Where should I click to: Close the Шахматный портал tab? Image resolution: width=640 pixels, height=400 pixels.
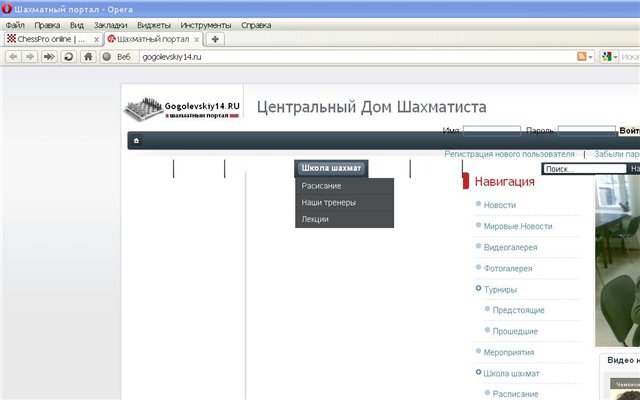tap(195, 39)
